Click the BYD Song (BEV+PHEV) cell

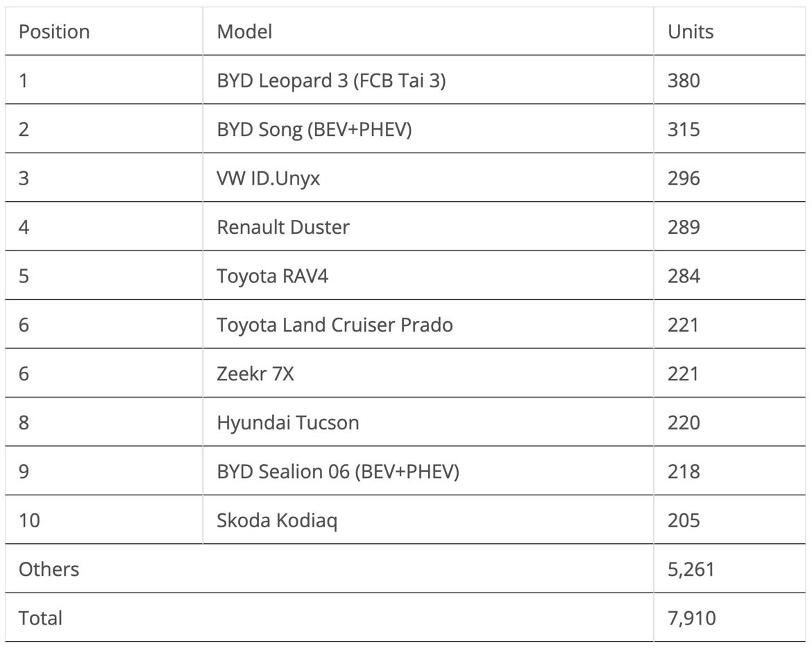click(x=314, y=130)
